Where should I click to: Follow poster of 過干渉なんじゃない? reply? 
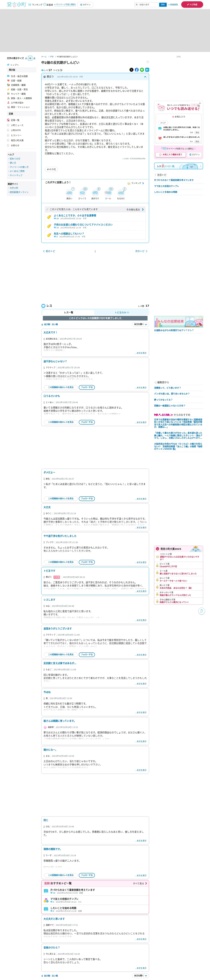[87, 387]
